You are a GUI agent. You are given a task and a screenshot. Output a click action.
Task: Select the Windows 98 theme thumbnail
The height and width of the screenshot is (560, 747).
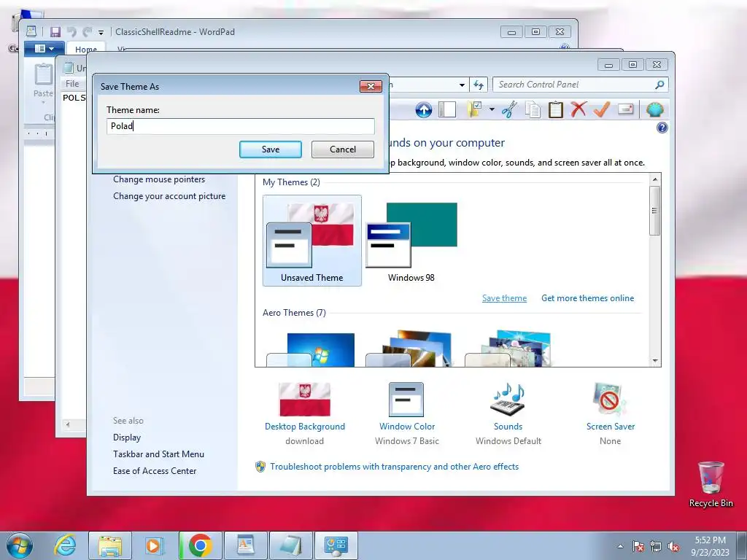click(411, 241)
